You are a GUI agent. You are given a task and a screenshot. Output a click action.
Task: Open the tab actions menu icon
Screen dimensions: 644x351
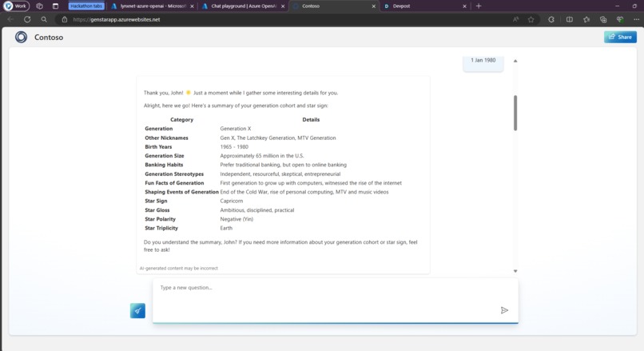(x=55, y=6)
